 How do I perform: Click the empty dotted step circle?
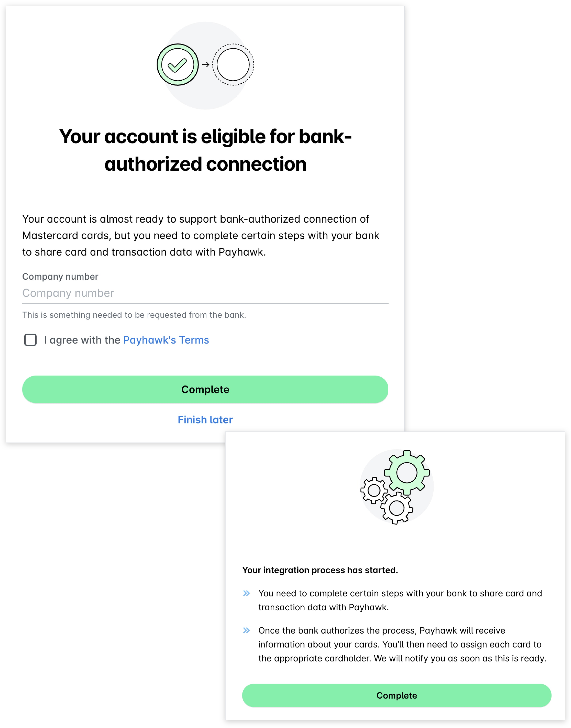[x=233, y=65]
